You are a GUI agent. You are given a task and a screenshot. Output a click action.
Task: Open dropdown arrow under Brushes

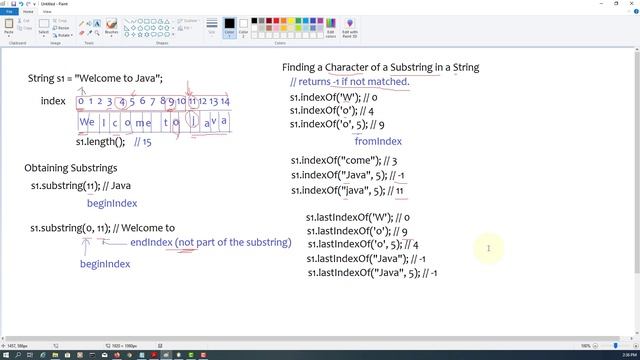click(x=111, y=36)
